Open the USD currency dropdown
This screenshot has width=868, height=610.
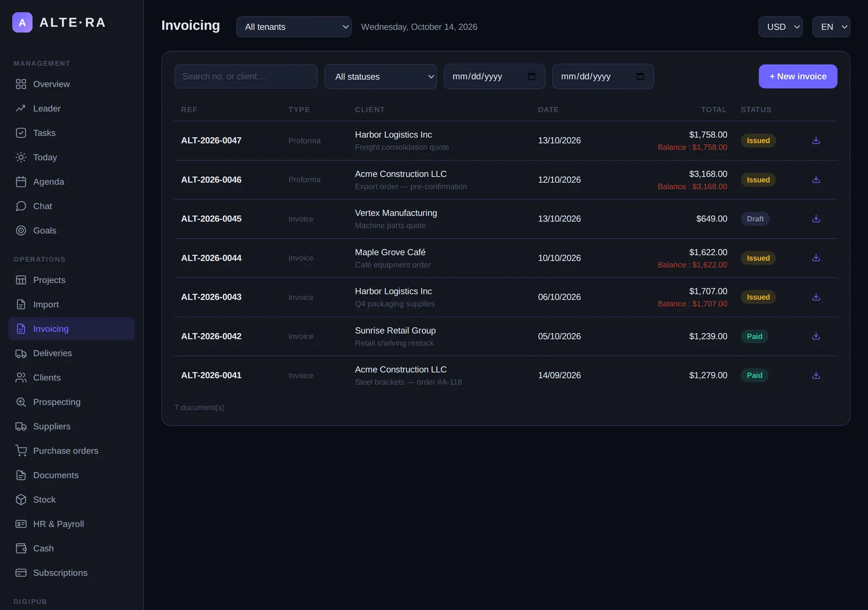781,27
